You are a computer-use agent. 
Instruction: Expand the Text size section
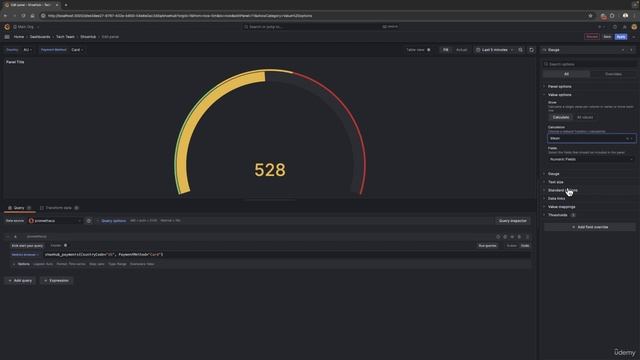(555, 182)
